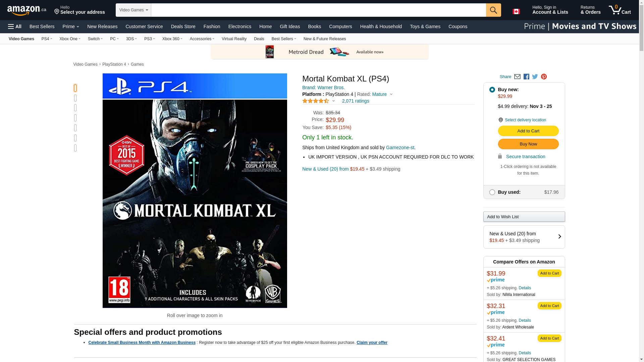
Task: Open Virtual Reality in subnavigation
Action: (x=234, y=39)
